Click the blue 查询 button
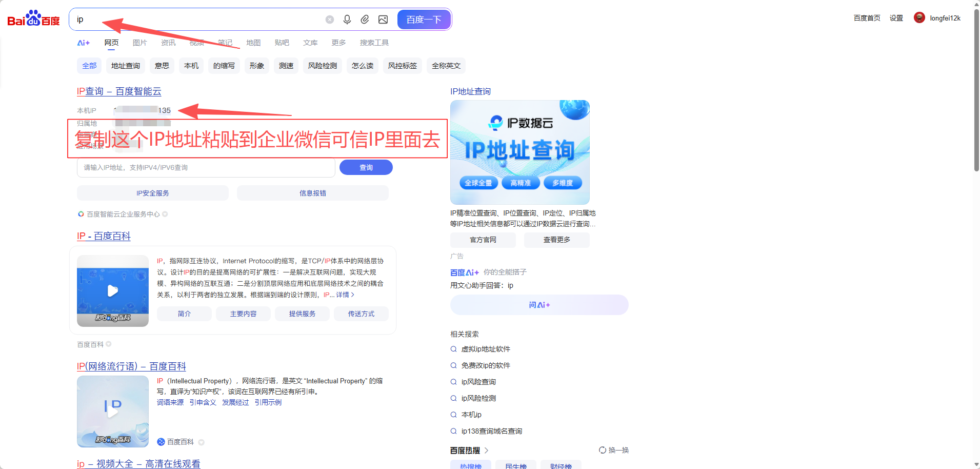The width and height of the screenshot is (980, 469). coord(366,167)
